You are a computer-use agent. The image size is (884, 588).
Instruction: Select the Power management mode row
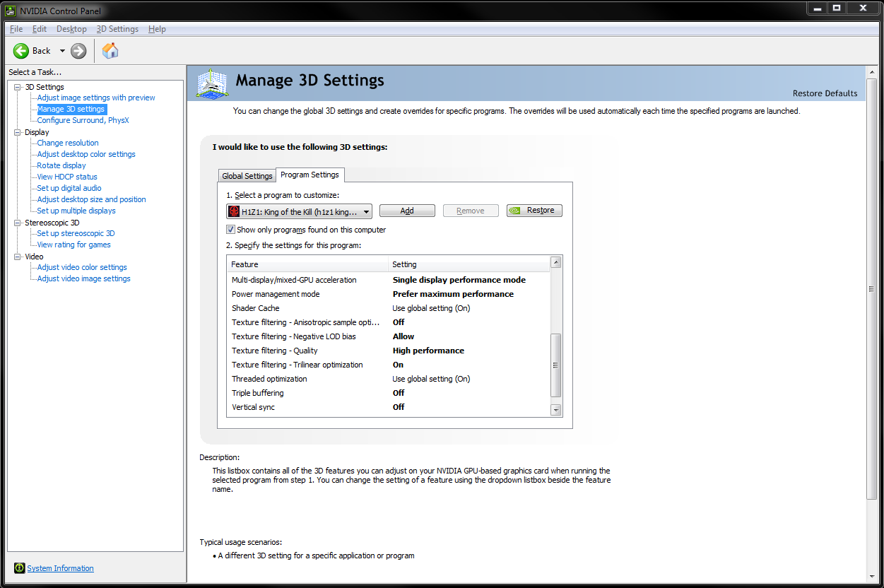pyautogui.click(x=388, y=294)
